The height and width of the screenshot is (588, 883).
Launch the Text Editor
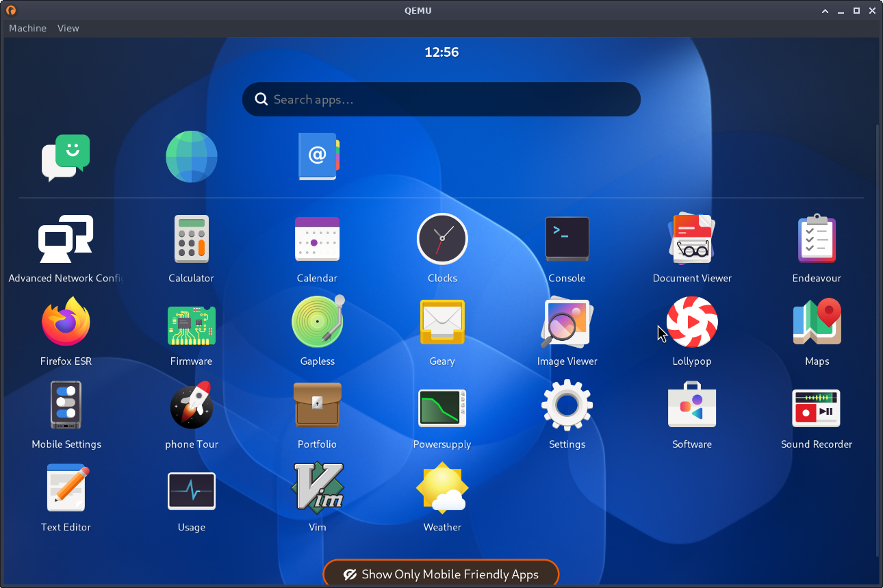tap(66, 487)
